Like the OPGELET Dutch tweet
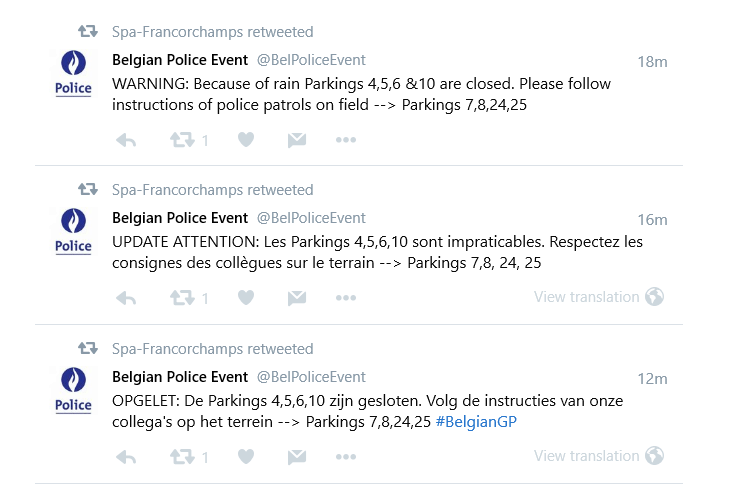749x493 pixels. tap(246, 457)
